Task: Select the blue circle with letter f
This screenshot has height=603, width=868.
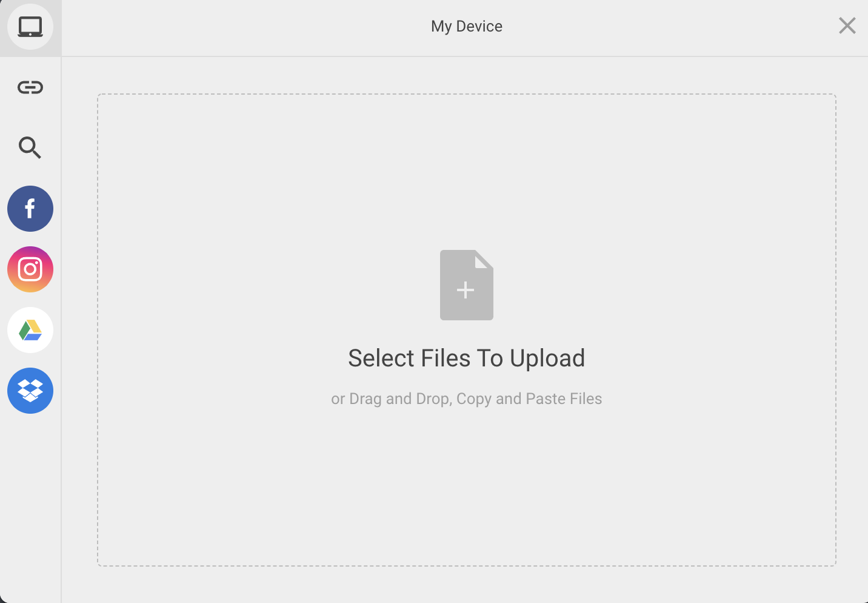Action: click(x=30, y=209)
